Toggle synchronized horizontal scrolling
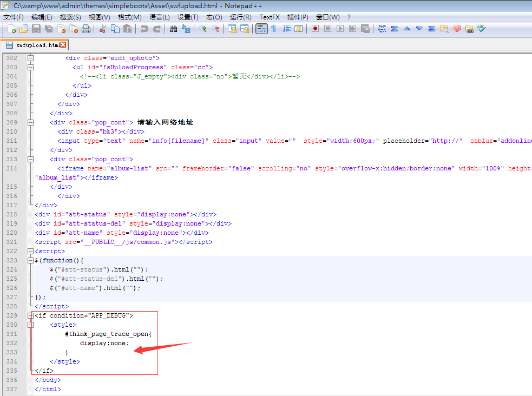 coord(244,29)
